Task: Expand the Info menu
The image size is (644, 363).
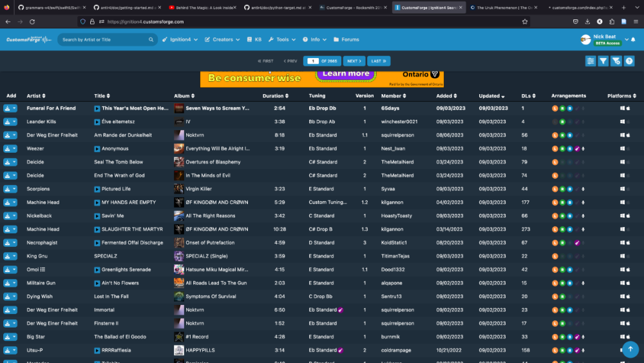Action: [315, 39]
